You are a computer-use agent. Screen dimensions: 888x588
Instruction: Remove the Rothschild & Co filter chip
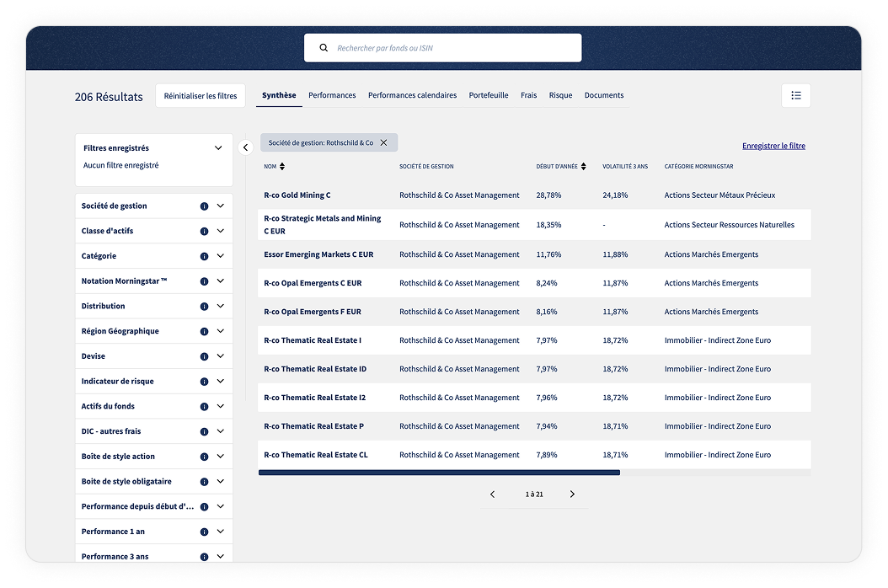tap(383, 143)
